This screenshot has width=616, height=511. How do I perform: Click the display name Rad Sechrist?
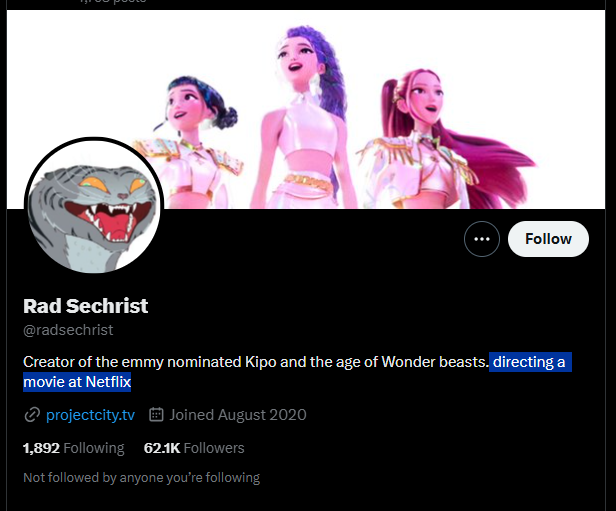click(85, 305)
